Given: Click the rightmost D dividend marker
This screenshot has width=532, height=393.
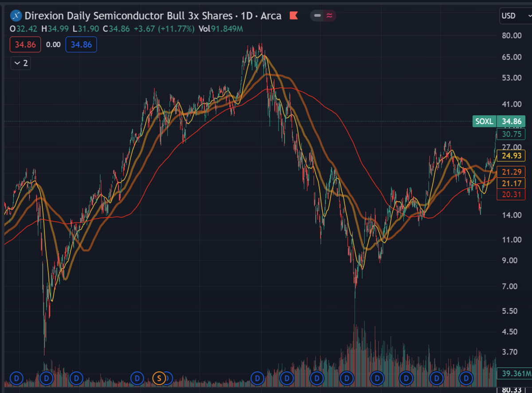Looking at the screenshot, I should [466, 378].
